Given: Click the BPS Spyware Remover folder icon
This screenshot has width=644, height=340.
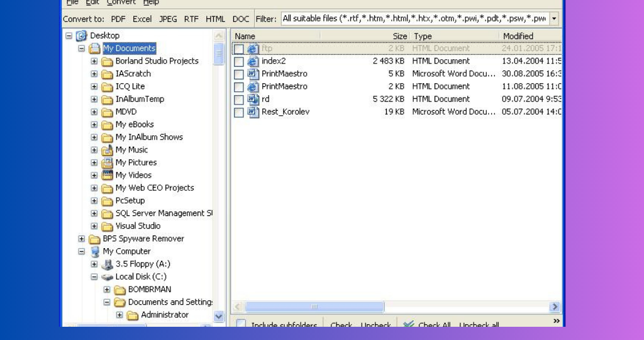Looking at the screenshot, I should pyautogui.click(x=94, y=239).
